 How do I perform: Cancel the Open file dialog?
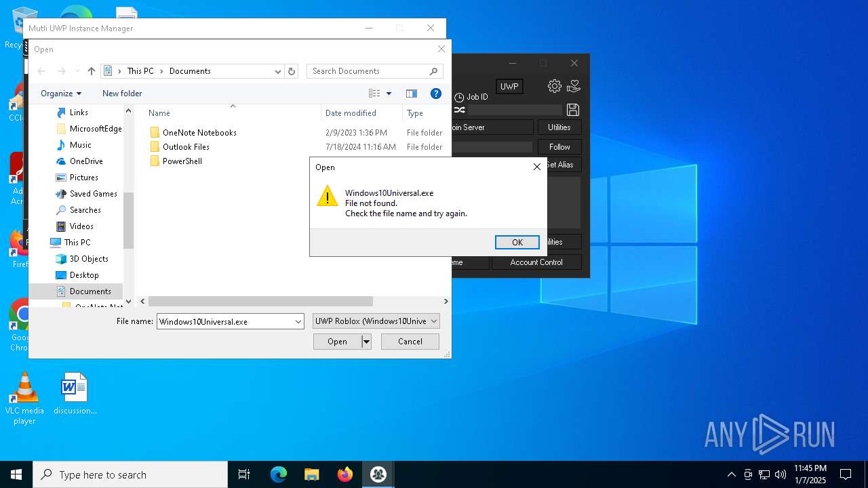pos(410,342)
